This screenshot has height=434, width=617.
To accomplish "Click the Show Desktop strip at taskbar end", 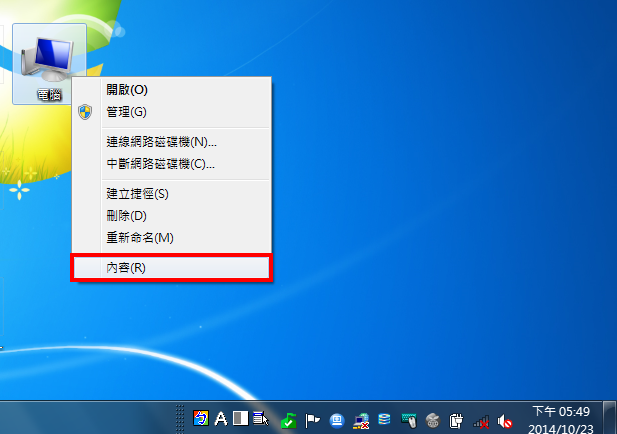I will coord(609,418).
